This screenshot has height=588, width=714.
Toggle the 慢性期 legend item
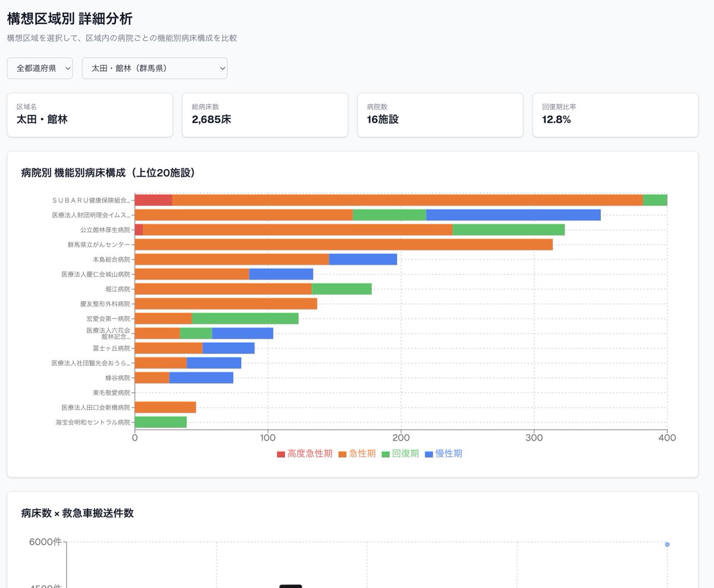(x=444, y=453)
